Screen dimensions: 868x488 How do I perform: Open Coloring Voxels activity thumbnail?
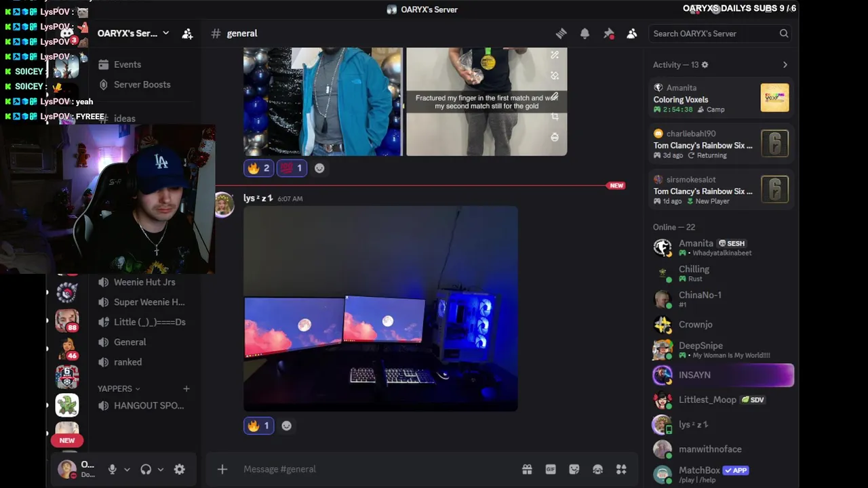coord(774,98)
